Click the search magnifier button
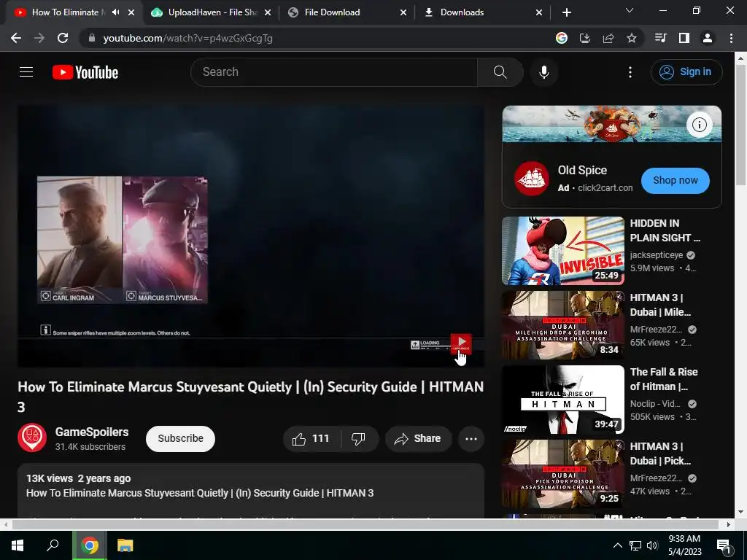This screenshot has height=560, width=747. 500,72
